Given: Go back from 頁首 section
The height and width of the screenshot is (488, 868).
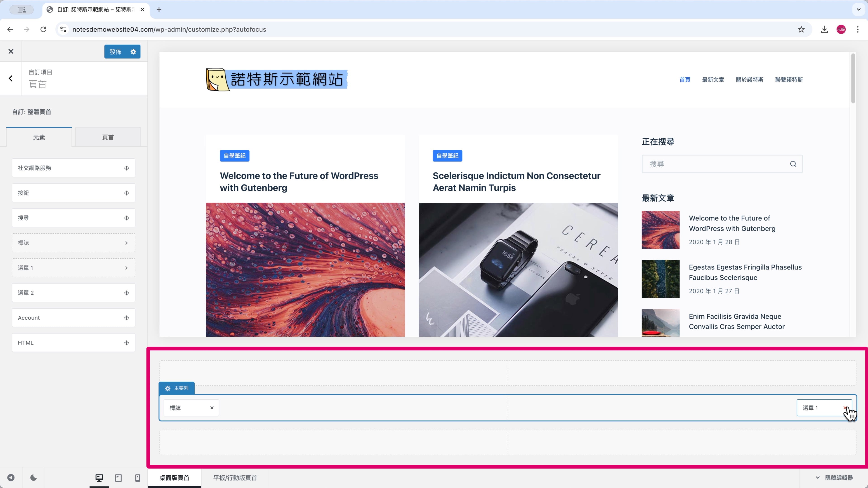Looking at the screenshot, I should pos(11,78).
